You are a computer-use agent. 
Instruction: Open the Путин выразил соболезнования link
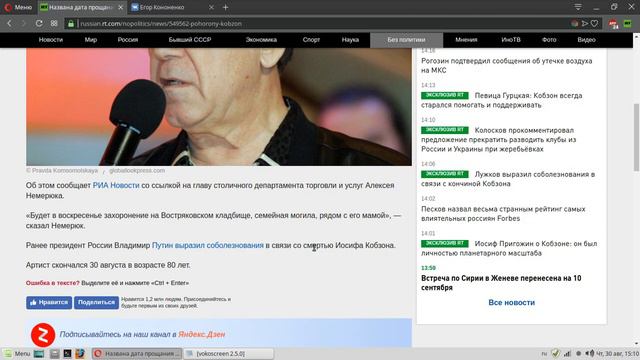[208, 245]
